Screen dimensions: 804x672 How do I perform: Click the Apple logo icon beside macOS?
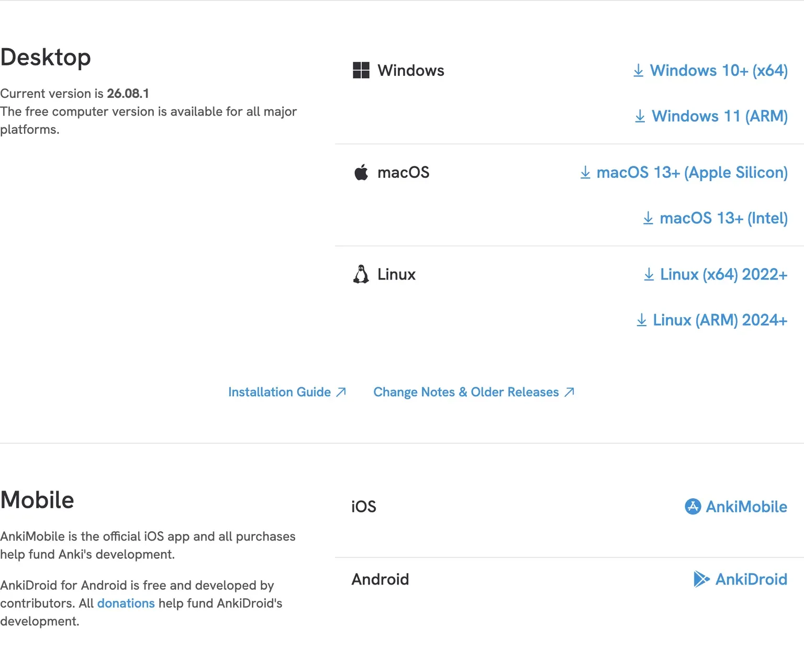(361, 172)
